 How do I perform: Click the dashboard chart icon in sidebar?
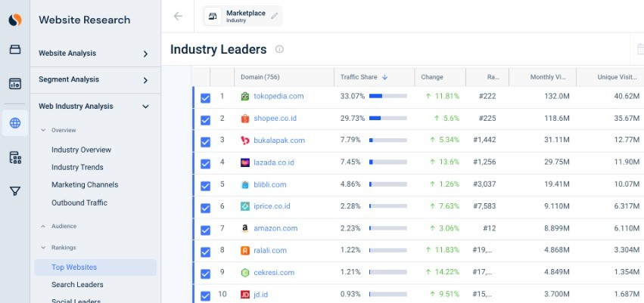(x=15, y=84)
